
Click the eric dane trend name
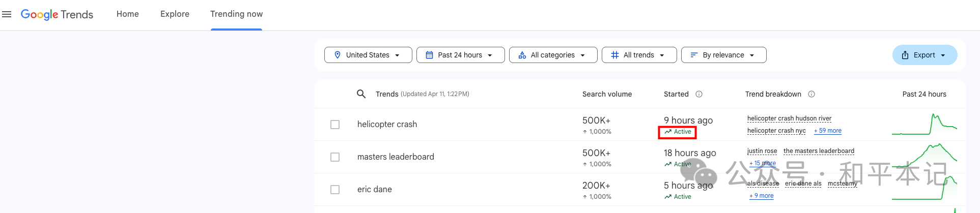[375, 190]
